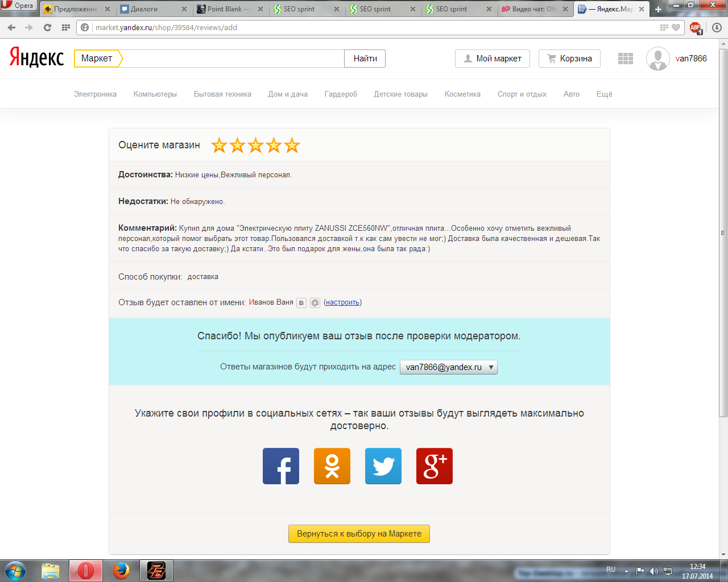Open the Авто category
Image resolution: width=728 pixels, height=582 pixels.
coord(572,94)
